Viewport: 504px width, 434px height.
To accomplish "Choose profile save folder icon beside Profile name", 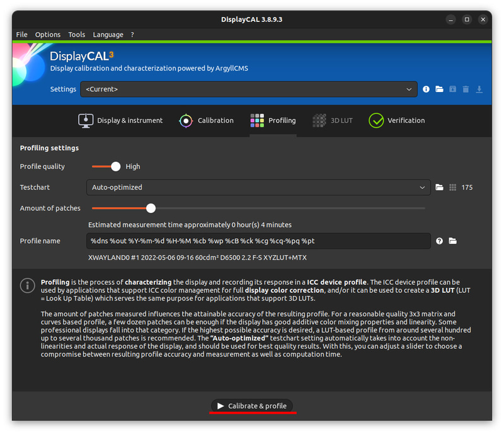I will coord(452,241).
